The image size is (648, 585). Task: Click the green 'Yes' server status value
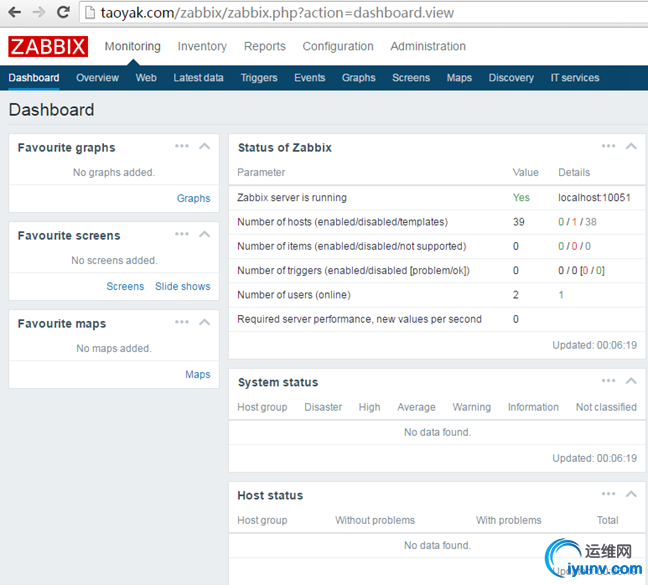pyautogui.click(x=521, y=197)
